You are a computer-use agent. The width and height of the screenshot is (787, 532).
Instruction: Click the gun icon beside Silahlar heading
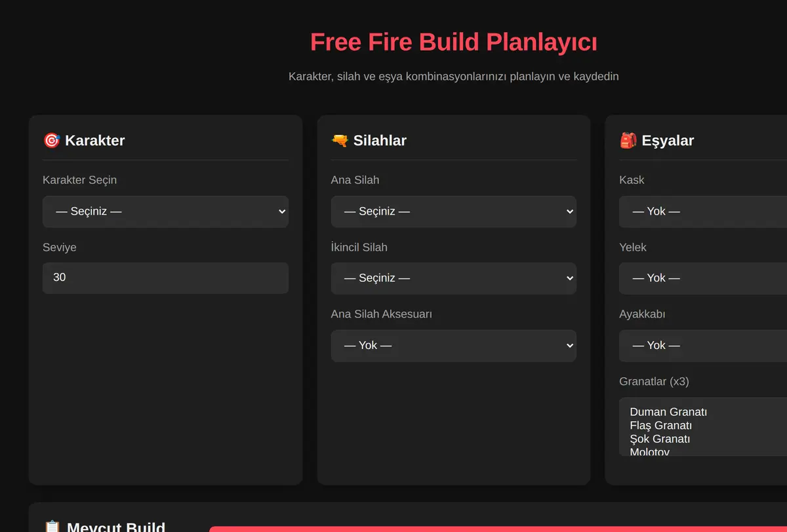point(339,140)
